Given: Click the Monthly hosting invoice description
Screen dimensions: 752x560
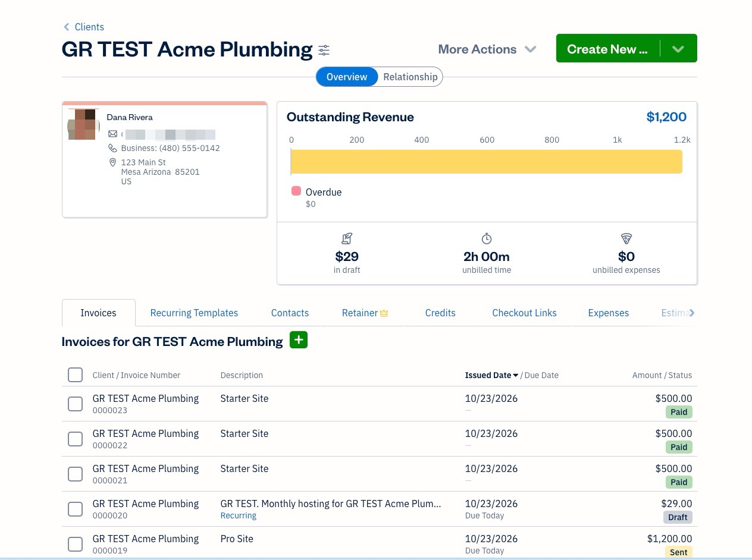Looking at the screenshot, I should tap(331, 504).
